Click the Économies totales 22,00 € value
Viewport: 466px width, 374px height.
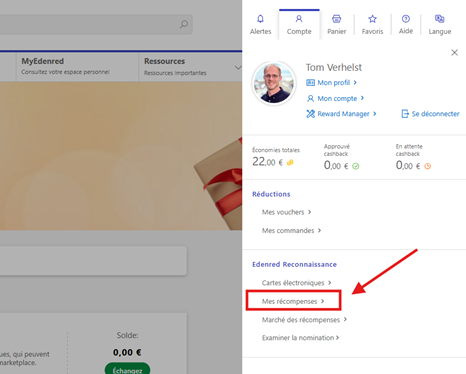pyautogui.click(x=267, y=162)
